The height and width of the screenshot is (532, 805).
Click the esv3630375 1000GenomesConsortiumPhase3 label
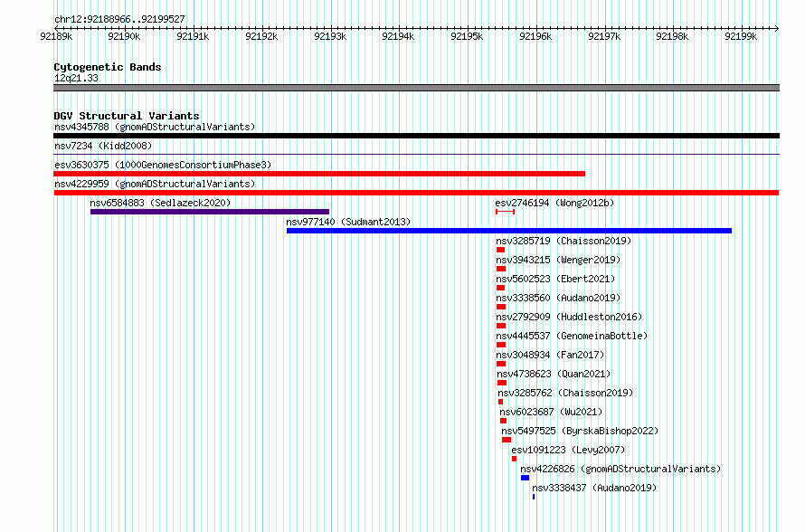coord(163,165)
